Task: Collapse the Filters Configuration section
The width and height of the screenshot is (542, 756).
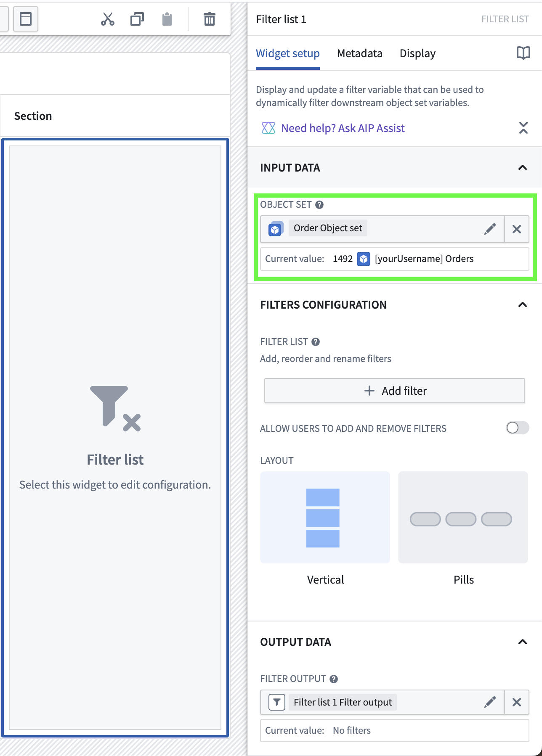Action: (x=523, y=305)
